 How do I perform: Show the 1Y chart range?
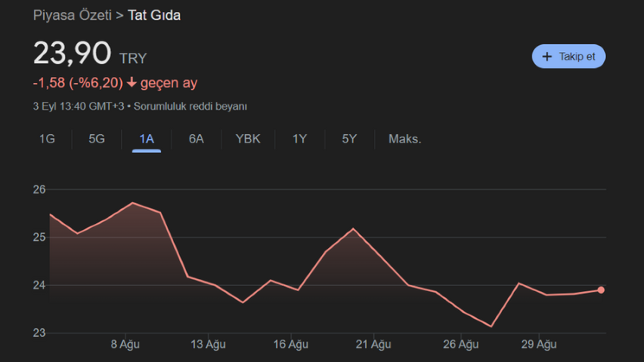(x=300, y=139)
